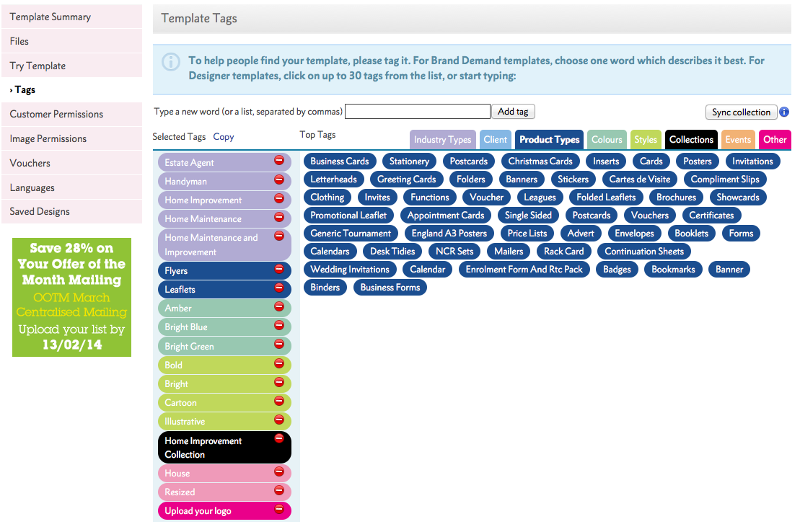Add the England A3 Posters tag
The width and height of the screenshot is (800, 532).
click(449, 233)
